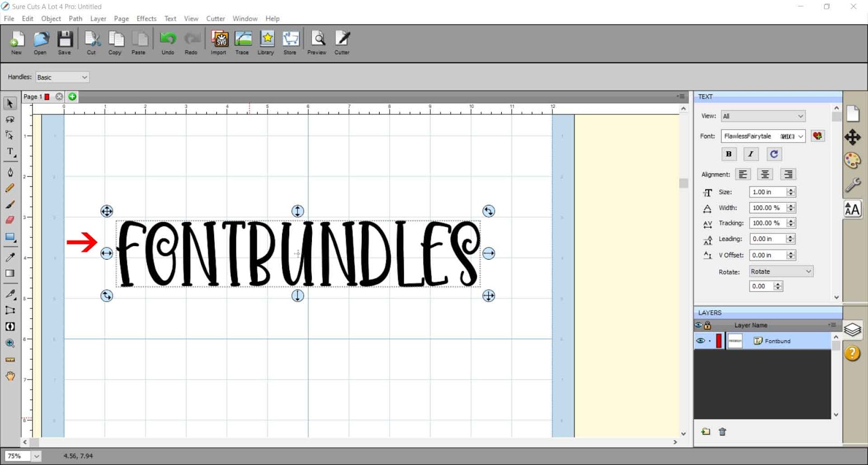
Task: Toggle Bold text style
Action: click(x=729, y=154)
